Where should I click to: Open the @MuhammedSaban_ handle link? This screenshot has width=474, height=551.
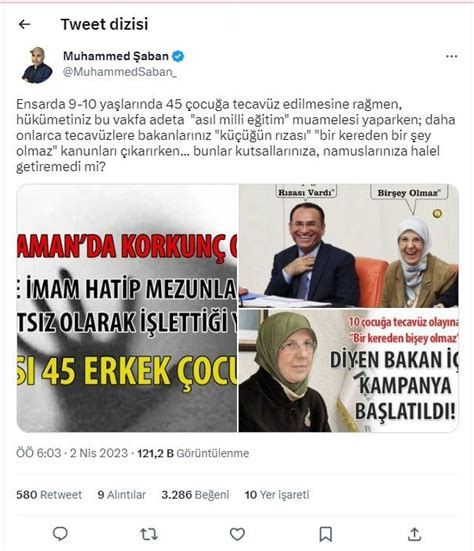(x=120, y=72)
